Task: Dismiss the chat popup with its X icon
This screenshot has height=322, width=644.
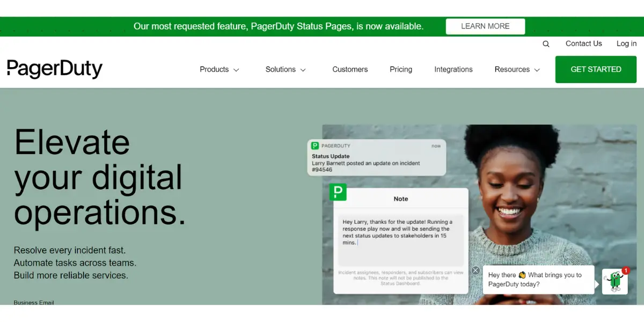Action: click(475, 270)
